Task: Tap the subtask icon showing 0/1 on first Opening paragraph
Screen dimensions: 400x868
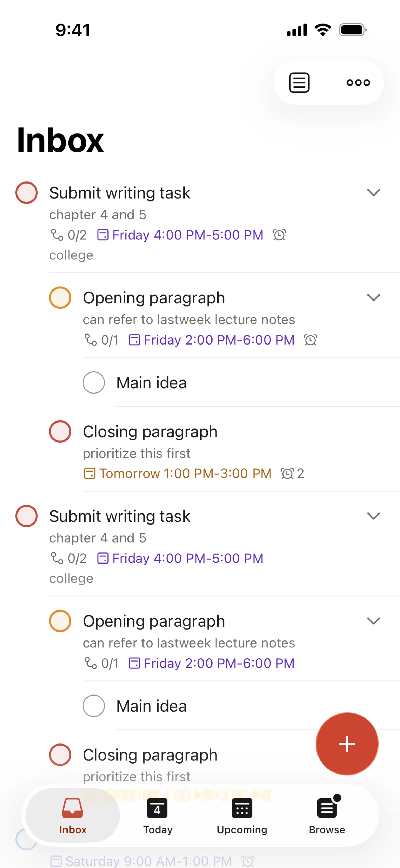Action: coord(91,340)
